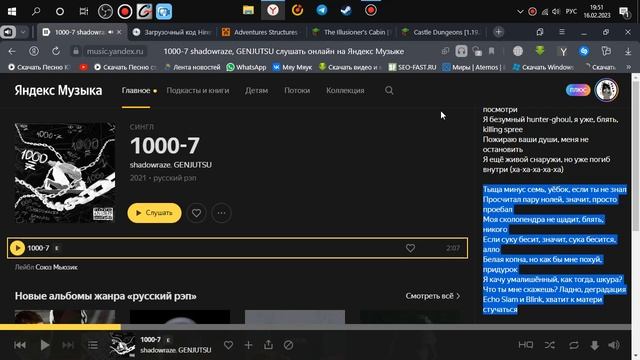The width and height of the screenshot is (640, 360).
Task: Play the 1000-7 single with Слушать button
Action: point(154,213)
